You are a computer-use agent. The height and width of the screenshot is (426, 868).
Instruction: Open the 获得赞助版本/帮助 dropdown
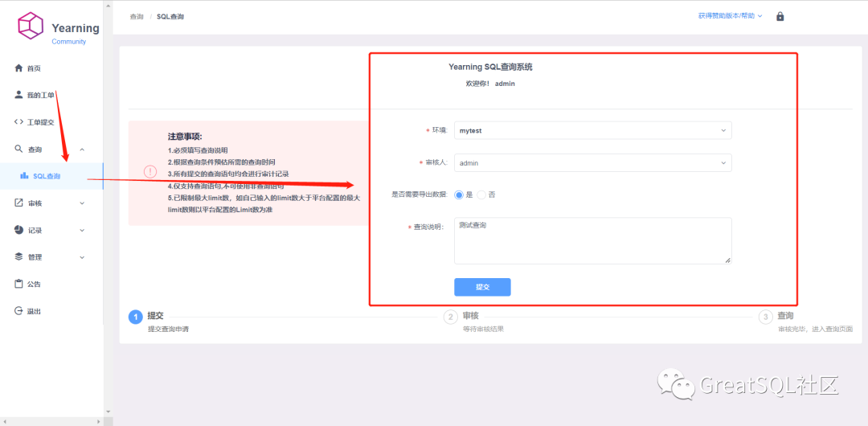(x=730, y=16)
